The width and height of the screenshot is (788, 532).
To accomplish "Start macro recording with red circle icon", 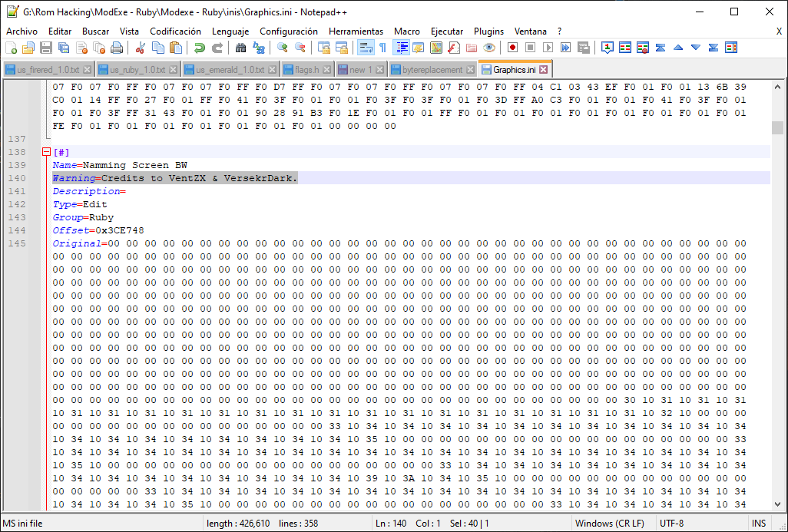I will [512, 48].
